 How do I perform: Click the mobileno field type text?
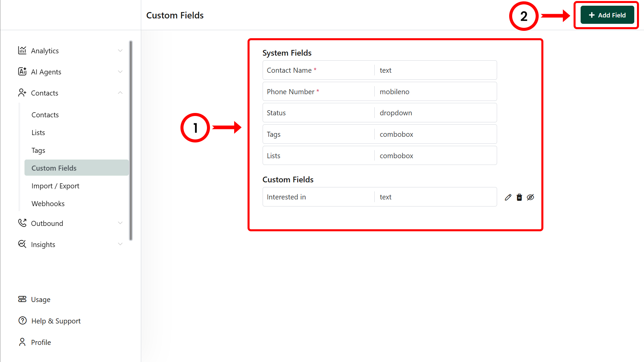pyautogui.click(x=394, y=92)
